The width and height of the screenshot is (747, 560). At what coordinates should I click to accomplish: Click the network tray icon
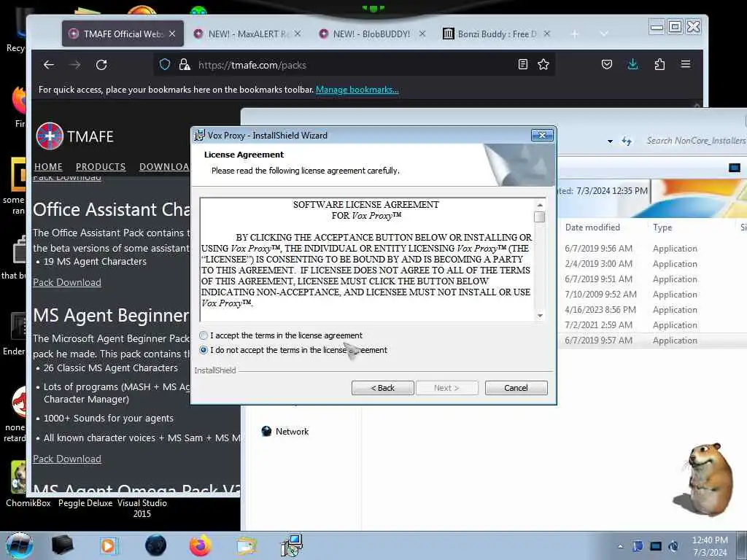click(656, 546)
